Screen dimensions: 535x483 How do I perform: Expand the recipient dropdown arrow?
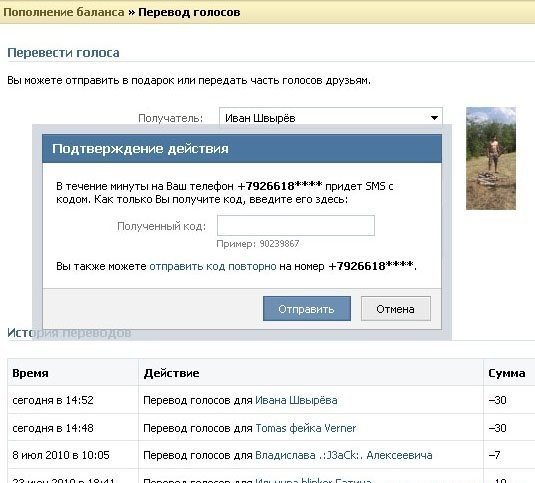coord(434,118)
